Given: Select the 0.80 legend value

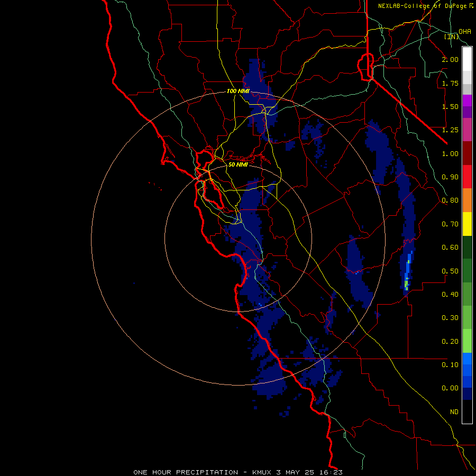Looking at the screenshot, I should (x=450, y=200).
